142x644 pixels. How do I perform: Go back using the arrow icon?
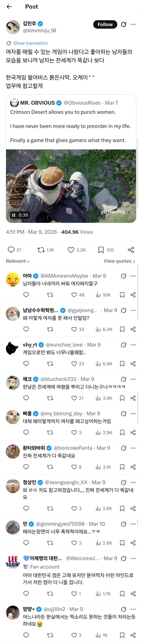[9, 7]
